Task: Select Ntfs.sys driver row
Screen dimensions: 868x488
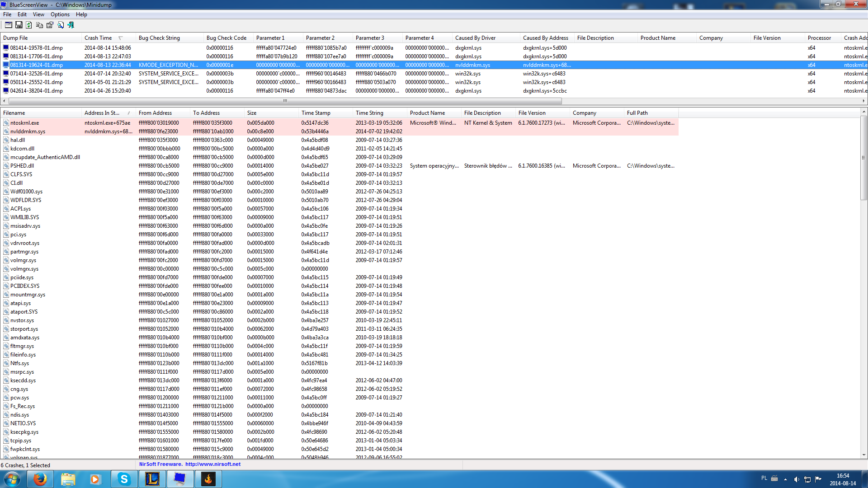Action: coord(339,363)
